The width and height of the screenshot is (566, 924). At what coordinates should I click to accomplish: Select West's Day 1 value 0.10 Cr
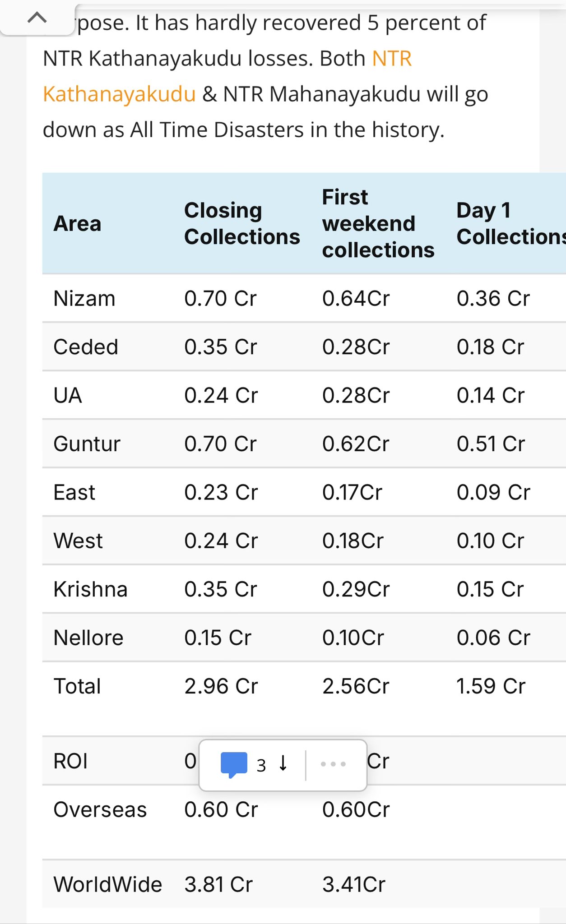point(490,541)
